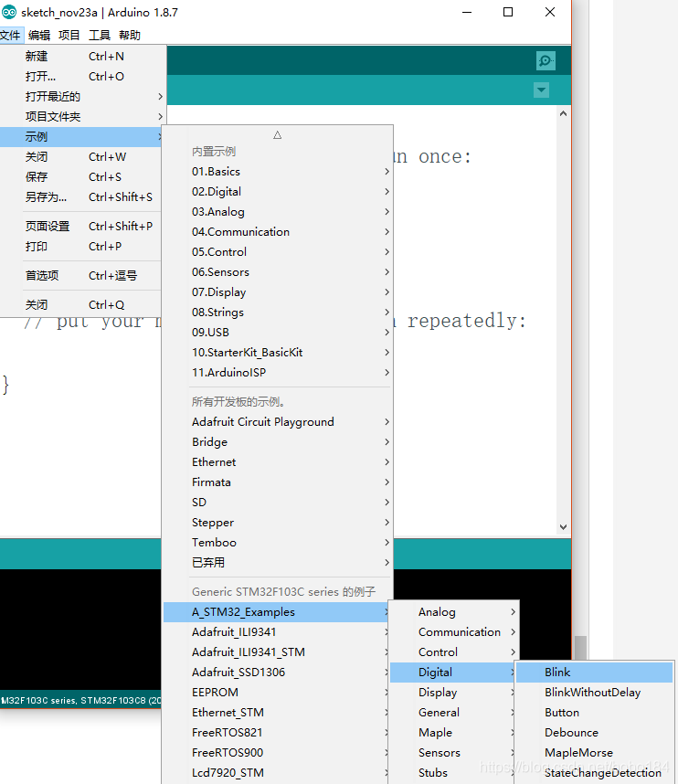Choose 另存为 from the file menu
The width and height of the screenshot is (678, 784).
46,196
